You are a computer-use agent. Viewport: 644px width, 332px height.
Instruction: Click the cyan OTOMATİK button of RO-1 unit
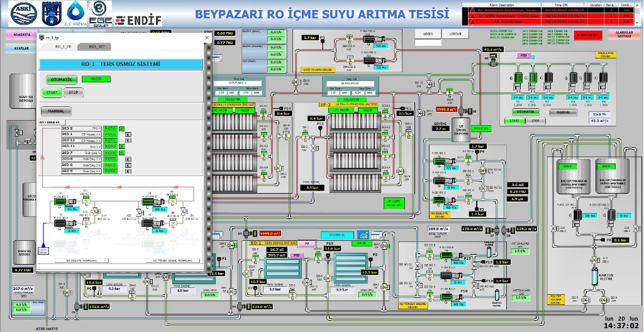[x=337, y=235]
